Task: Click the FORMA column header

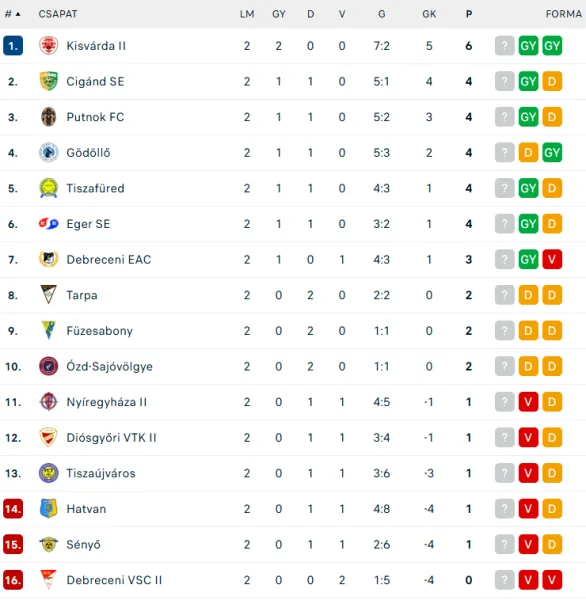Action: click(x=563, y=14)
